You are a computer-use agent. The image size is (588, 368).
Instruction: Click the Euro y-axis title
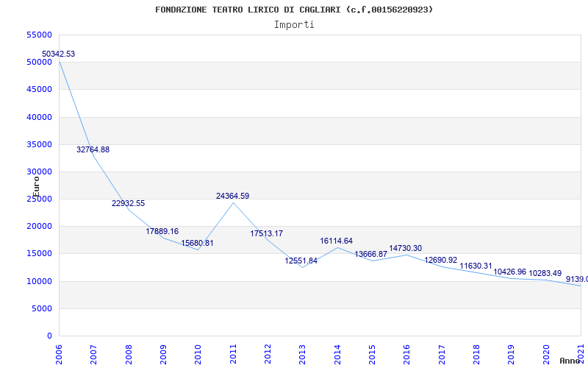tap(36, 187)
